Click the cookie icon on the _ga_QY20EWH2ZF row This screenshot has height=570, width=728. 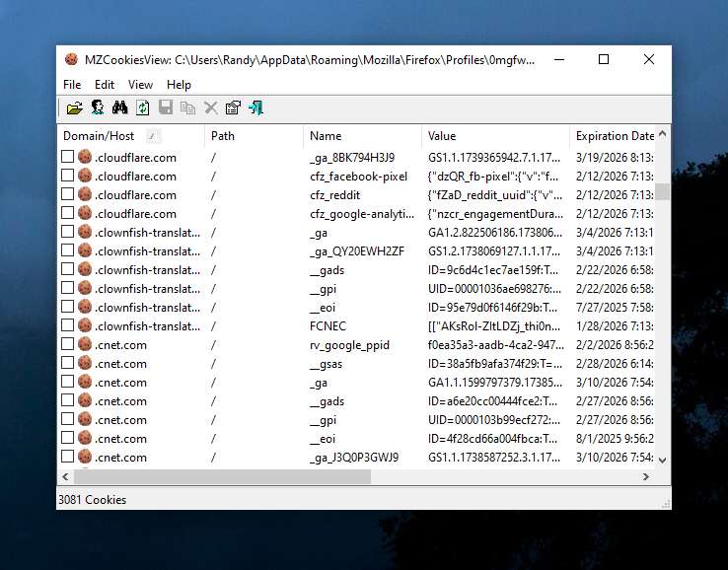click(85, 250)
